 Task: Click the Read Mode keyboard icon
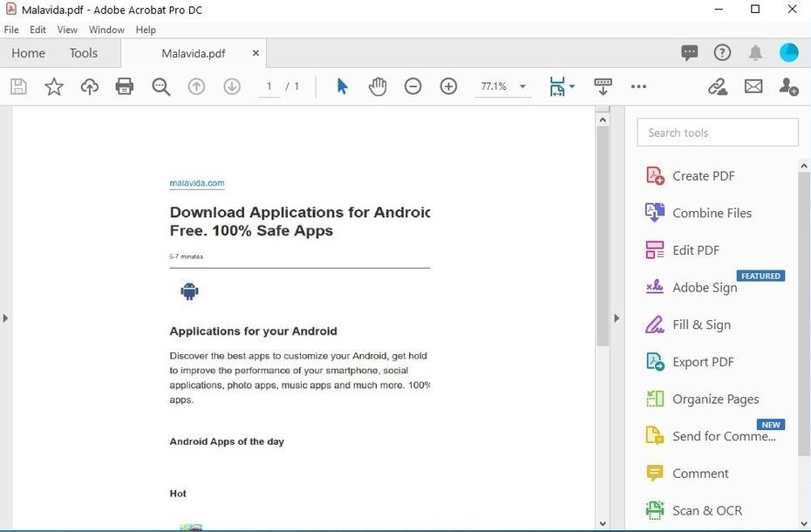click(x=603, y=86)
